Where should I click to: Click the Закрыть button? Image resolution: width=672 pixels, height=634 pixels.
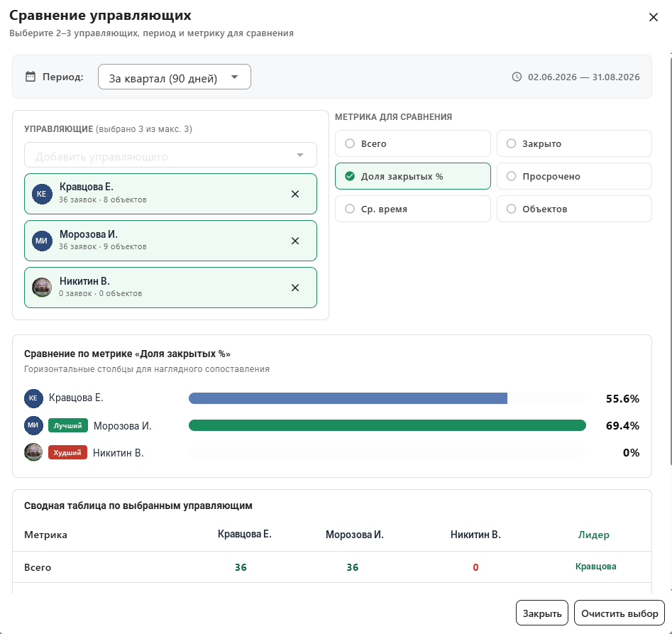[541, 613]
